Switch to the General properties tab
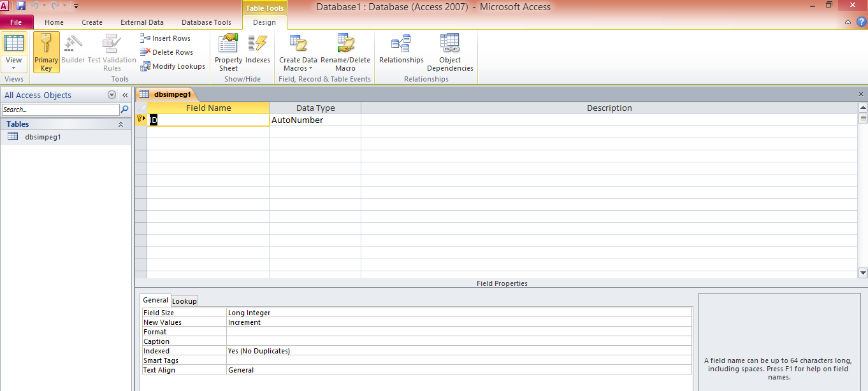 coord(156,300)
